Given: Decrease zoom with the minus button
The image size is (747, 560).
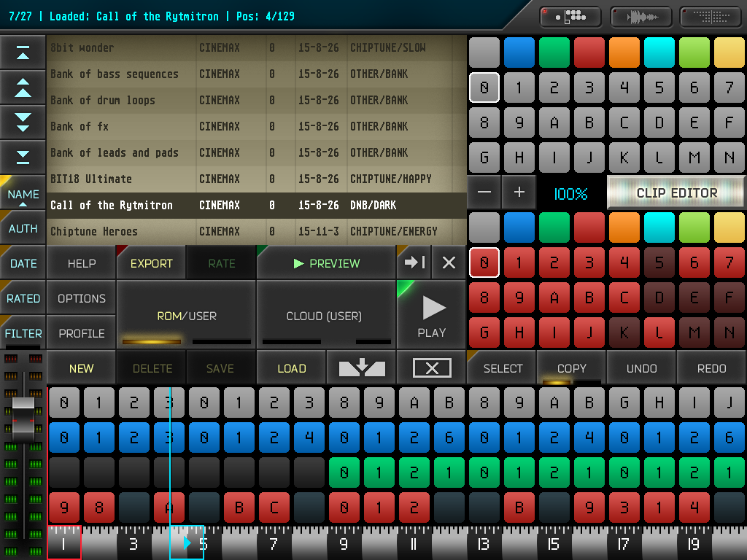Looking at the screenshot, I should click(484, 192).
